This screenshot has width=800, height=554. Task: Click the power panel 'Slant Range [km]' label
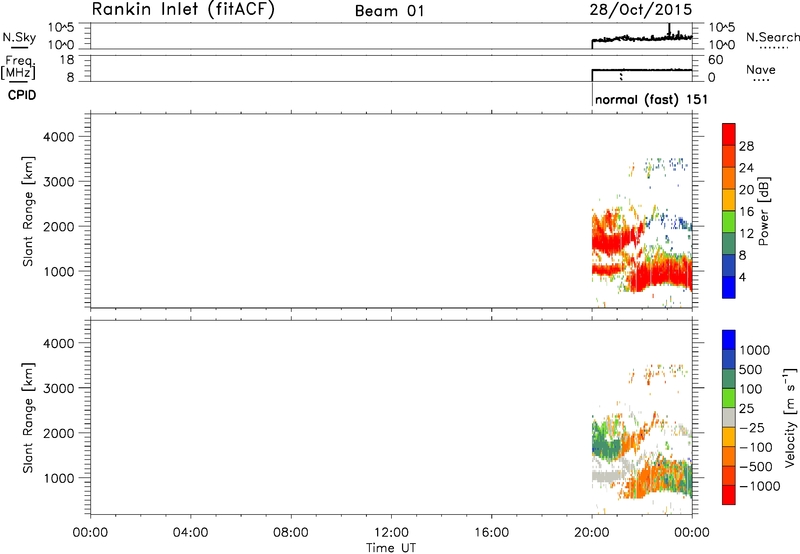28,211
